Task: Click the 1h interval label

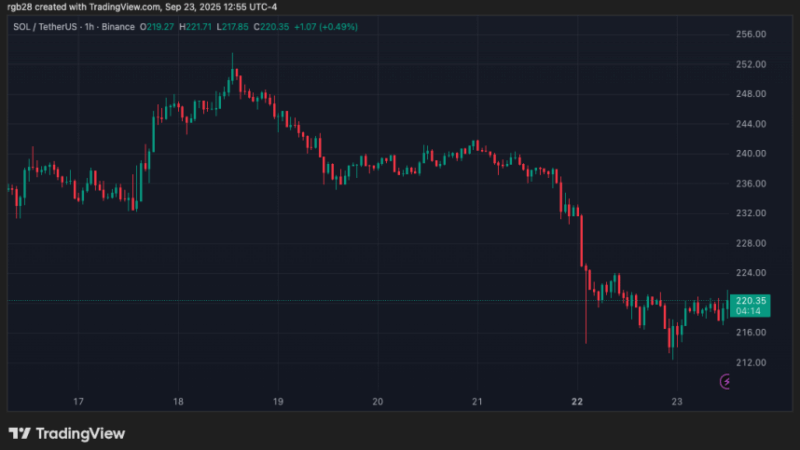Action: [x=89, y=27]
